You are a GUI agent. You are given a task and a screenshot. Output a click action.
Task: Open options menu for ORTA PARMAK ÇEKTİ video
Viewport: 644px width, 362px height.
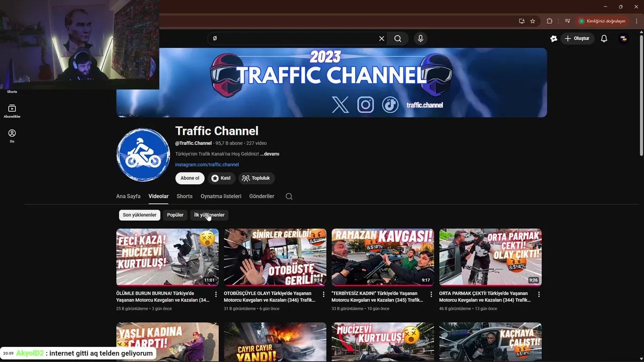point(539,294)
